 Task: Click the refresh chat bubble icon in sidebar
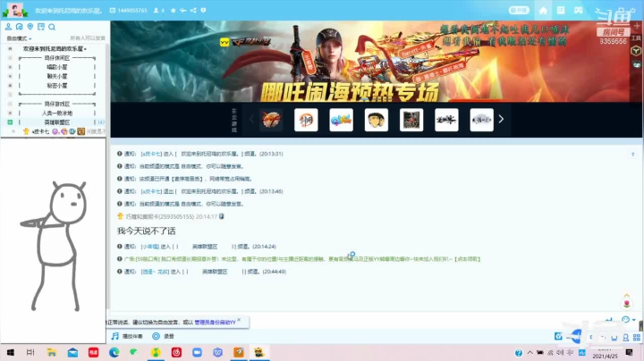click(x=20, y=27)
